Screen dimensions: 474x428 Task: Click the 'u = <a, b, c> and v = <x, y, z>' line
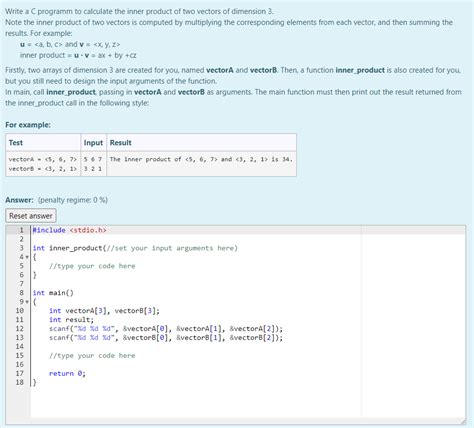[x=70, y=44]
